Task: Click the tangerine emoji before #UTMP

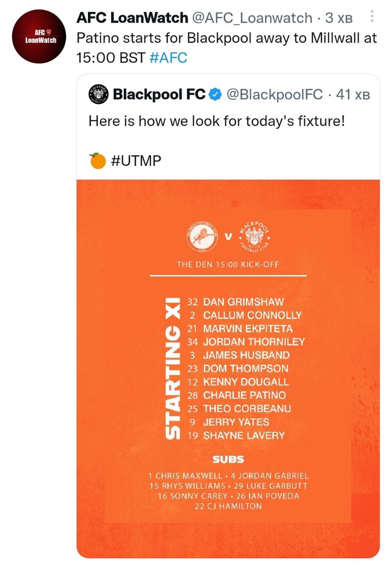Action: [97, 161]
